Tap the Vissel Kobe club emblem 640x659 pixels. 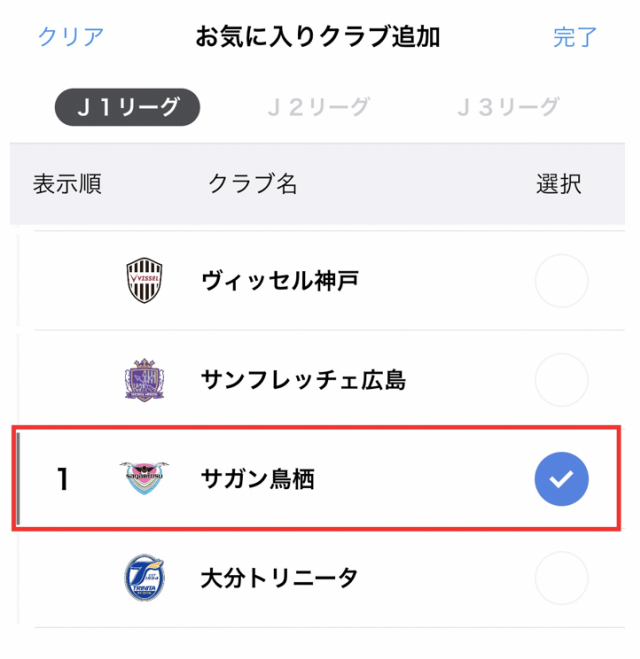[144, 280]
